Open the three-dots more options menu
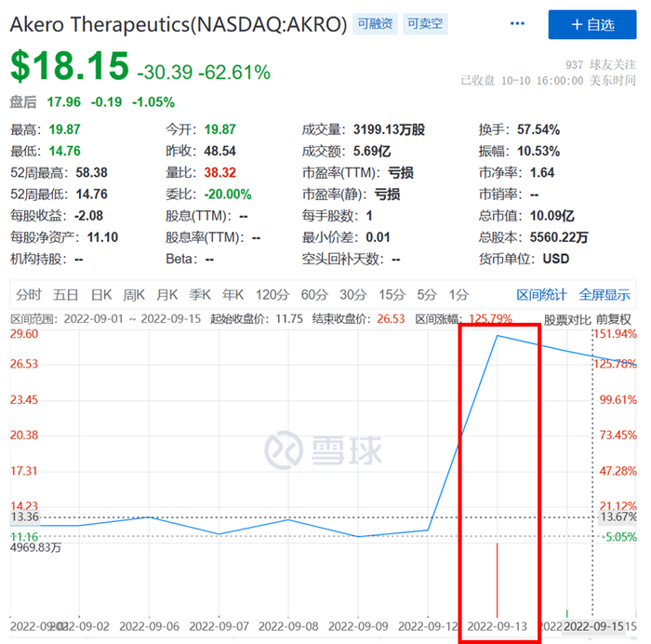The width and height of the screenshot is (651, 644). tap(517, 23)
